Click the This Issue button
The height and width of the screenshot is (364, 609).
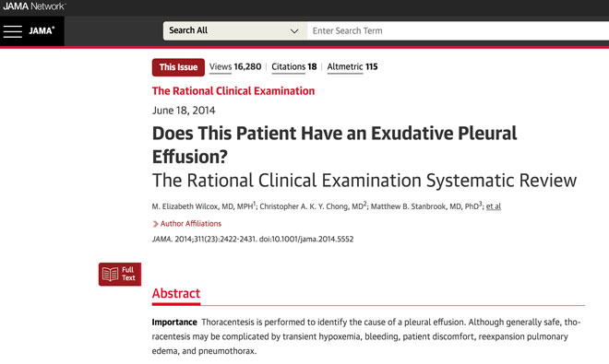(x=178, y=67)
